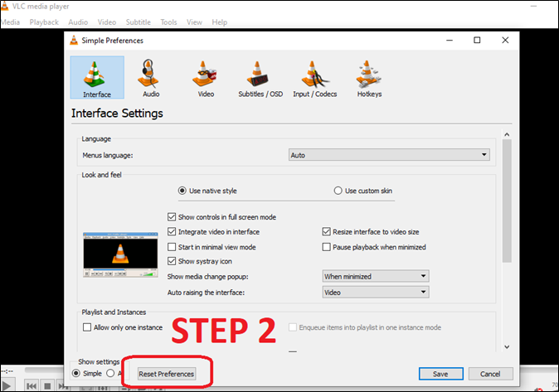Click the scroll down arrow in settings panel

[507, 346]
